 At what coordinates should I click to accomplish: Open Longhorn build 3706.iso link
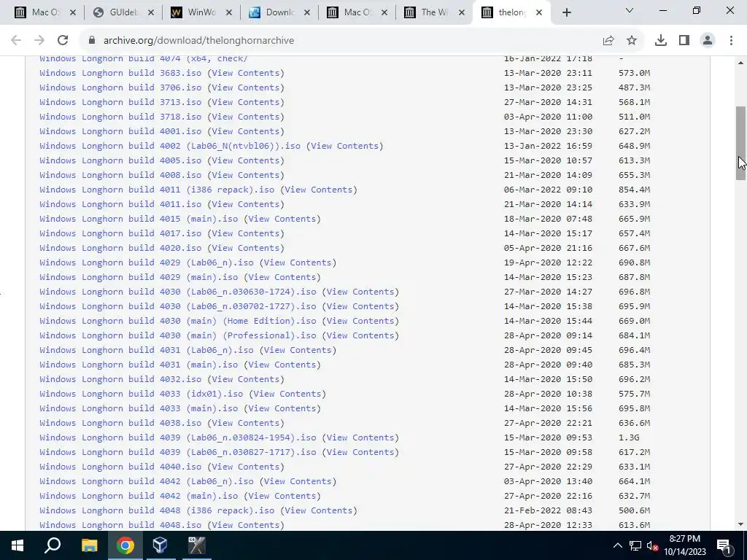point(120,87)
